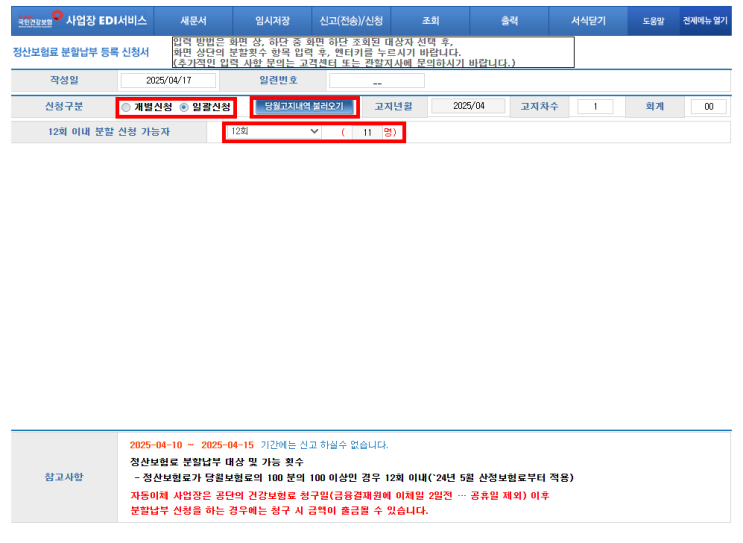Screen dimensions: 743x543
Task: Click the 서식닫기 menu item
Action: coord(588,21)
